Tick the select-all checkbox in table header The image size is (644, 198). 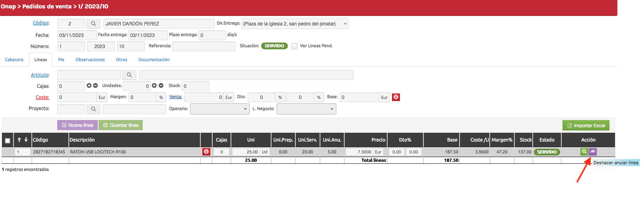pyautogui.click(x=8, y=140)
